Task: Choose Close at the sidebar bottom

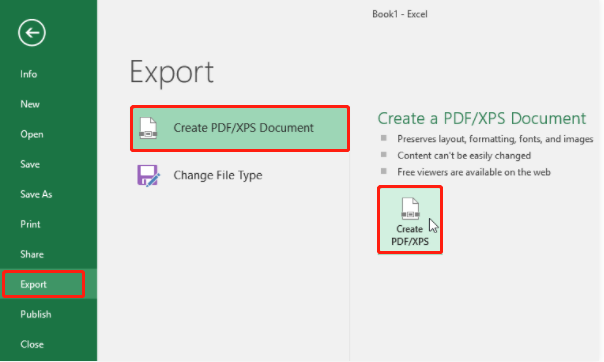Action: [32, 344]
